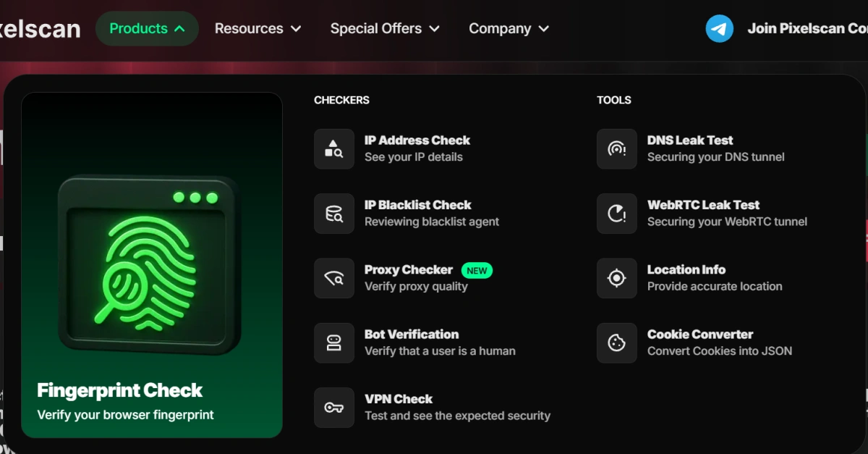Open the Location Info link
Screen dimensions: 868x454
click(686, 269)
